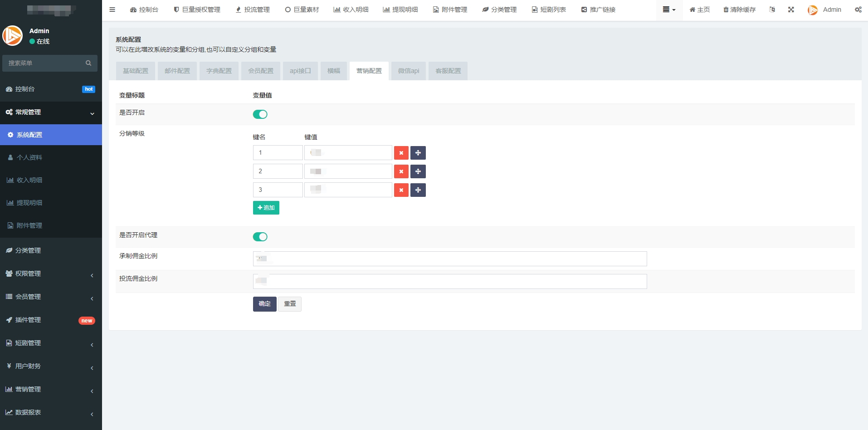Image resolution: width=868 pixels, height=430 pixels.
Task: Expand the 权限管理 sidebar group
Action: 51,274
